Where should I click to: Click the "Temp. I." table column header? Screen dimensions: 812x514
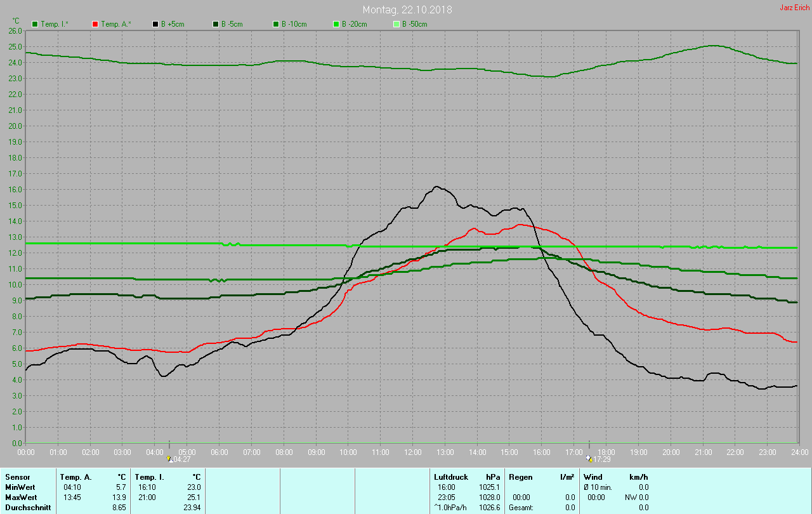pyautogui.click(x=149, y=477)
